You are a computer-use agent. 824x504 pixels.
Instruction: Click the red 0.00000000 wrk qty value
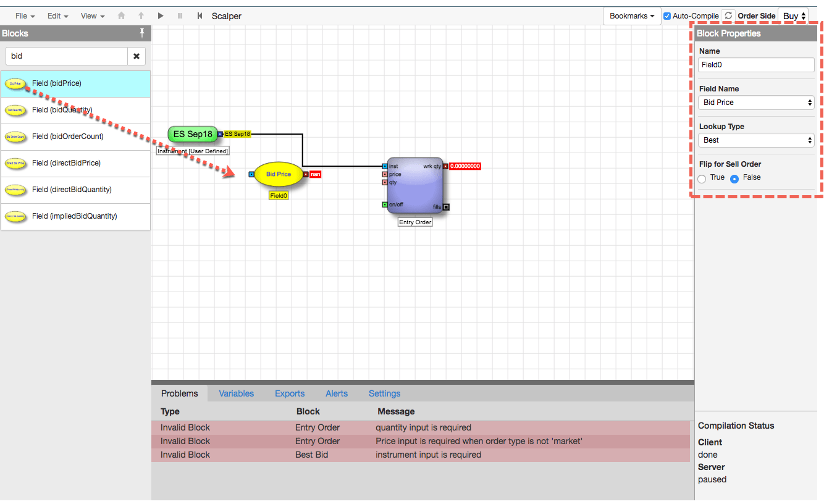pyautogui.click(x=465, y=166)
